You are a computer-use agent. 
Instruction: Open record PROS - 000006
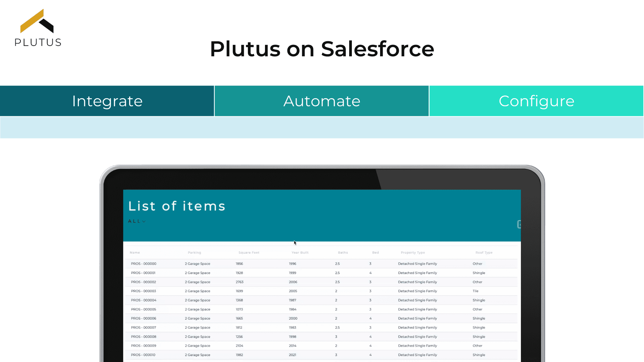pos(144,318)
